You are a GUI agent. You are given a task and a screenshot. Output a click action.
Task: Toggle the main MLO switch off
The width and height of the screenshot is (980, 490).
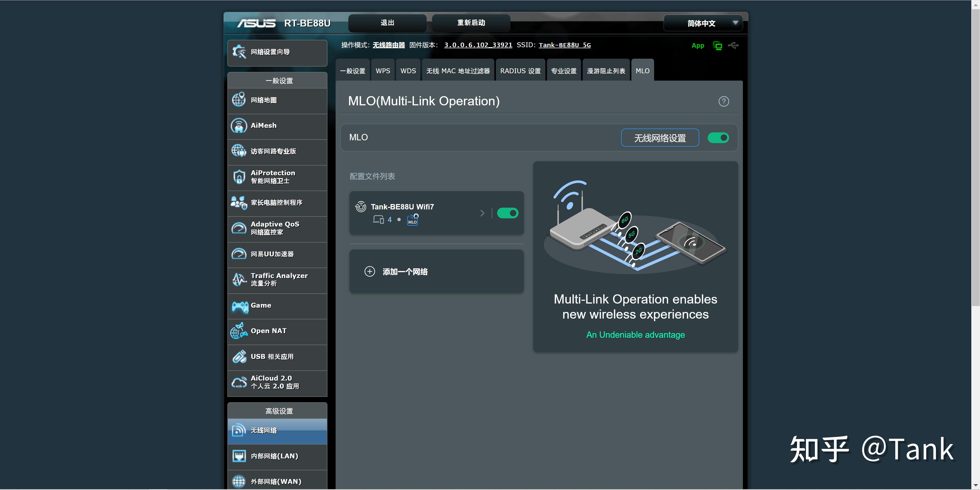(718, 137)
